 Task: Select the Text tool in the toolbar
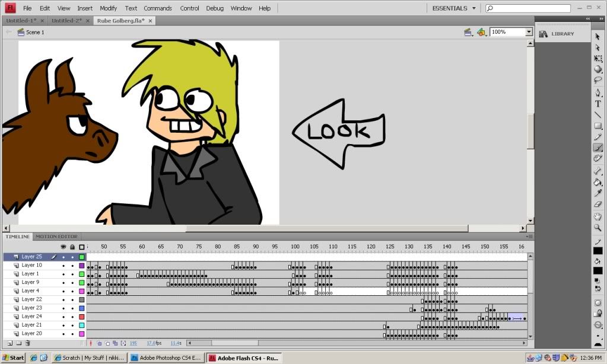point(598,104)
